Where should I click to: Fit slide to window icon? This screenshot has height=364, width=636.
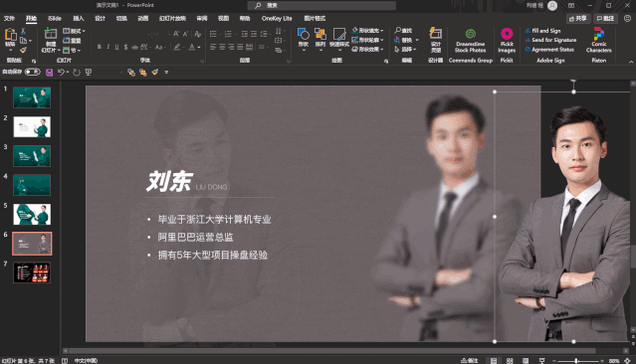click(x=627, y=360)
